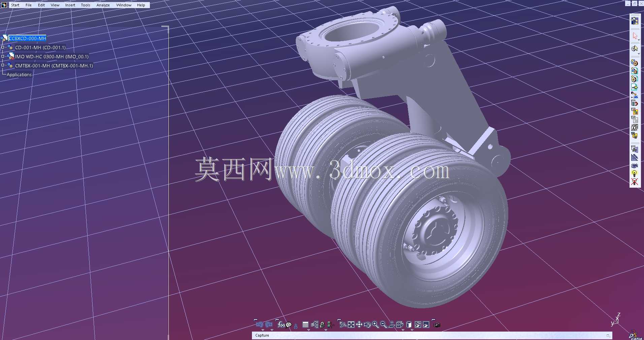Insert a New Product

tap(635, 71)
